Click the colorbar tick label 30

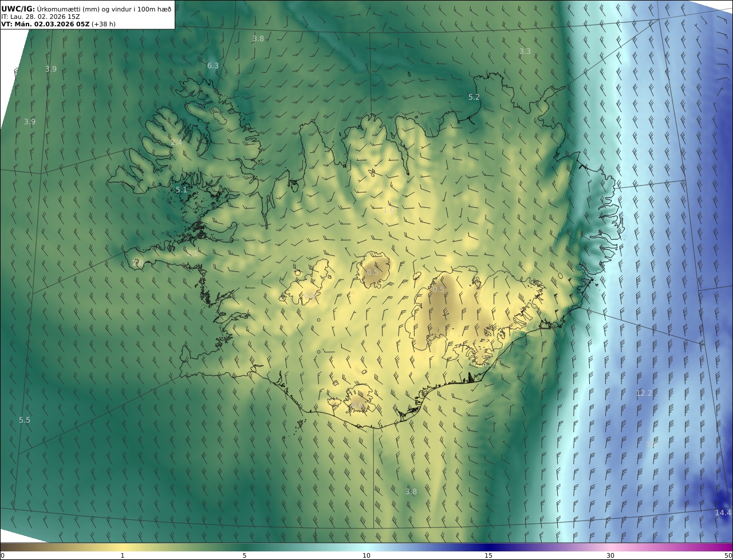tap(610, 555)
